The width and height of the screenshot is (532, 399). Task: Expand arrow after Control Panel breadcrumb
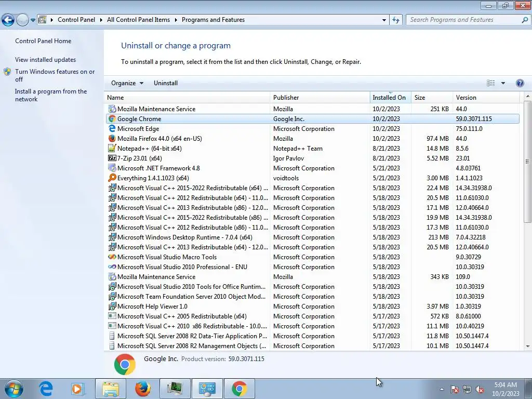[101, 20]
